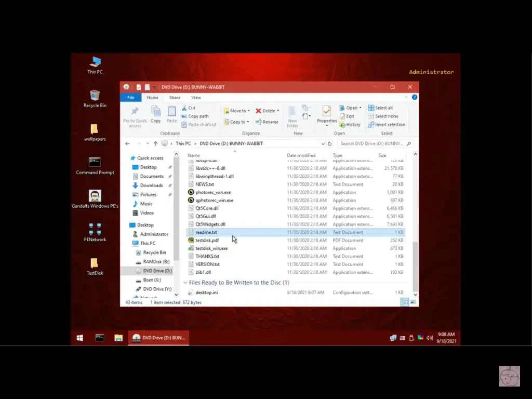This screenshot has height=399, width=532.
Task: Go back with the navigation arrow
Action: 128,143
